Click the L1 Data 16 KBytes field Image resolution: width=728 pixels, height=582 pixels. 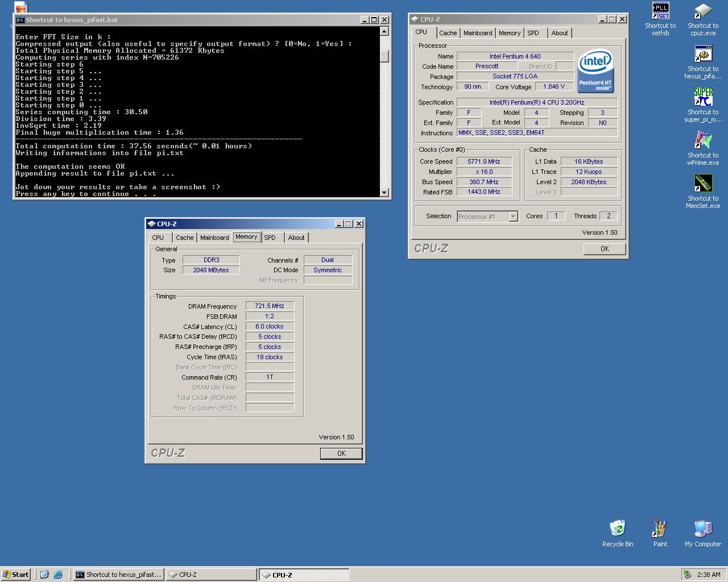[589, 161]
